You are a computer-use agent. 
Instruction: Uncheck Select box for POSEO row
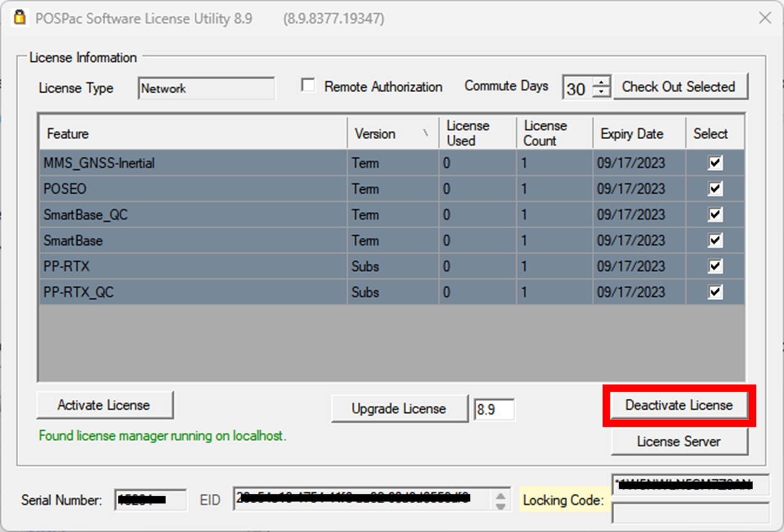point(715,189)
